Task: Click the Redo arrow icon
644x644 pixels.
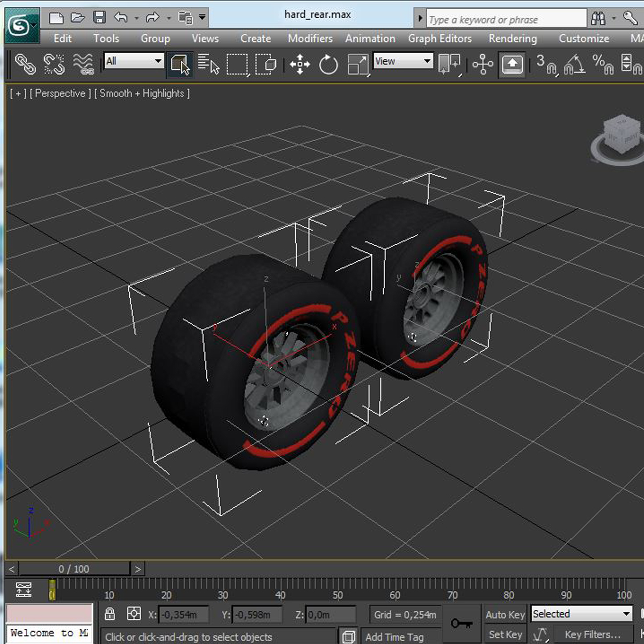Action: pyautogui.click(x=152, y=18)
